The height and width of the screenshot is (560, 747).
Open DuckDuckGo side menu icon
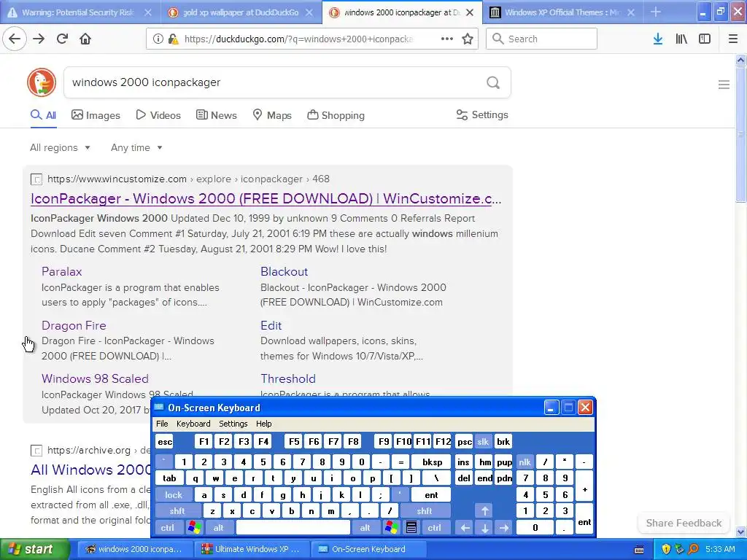[x=724, y=85]
